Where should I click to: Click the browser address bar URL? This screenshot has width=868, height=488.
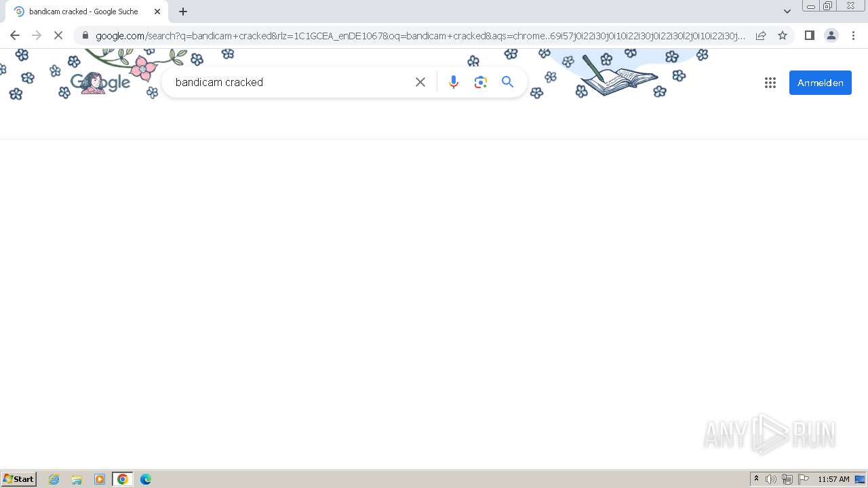[x=420, y=36]
